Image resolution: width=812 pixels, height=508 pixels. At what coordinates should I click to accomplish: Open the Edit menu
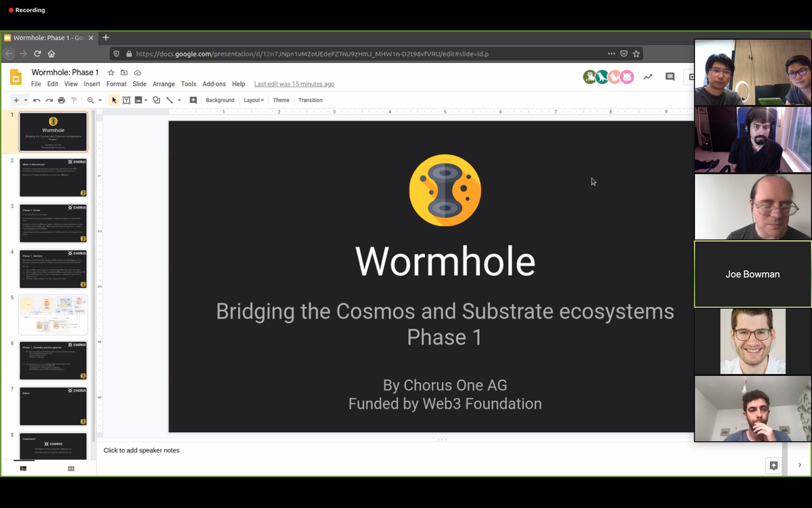point(53,84)
